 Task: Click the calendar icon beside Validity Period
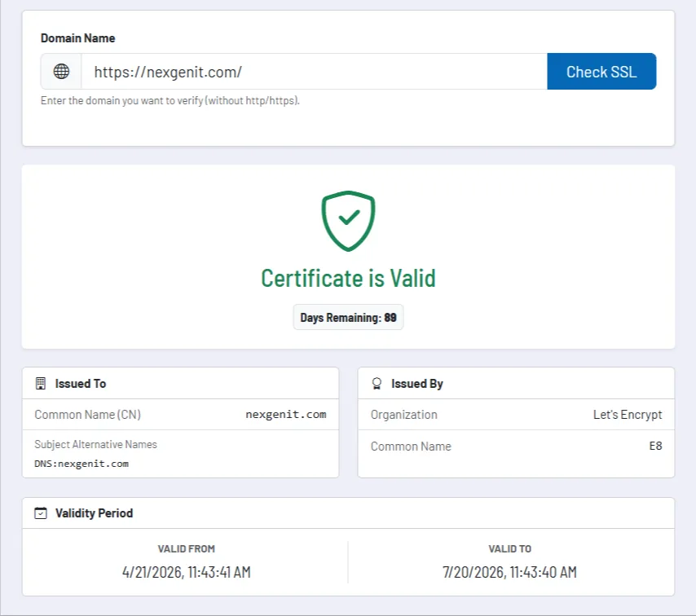click(41, 513)
